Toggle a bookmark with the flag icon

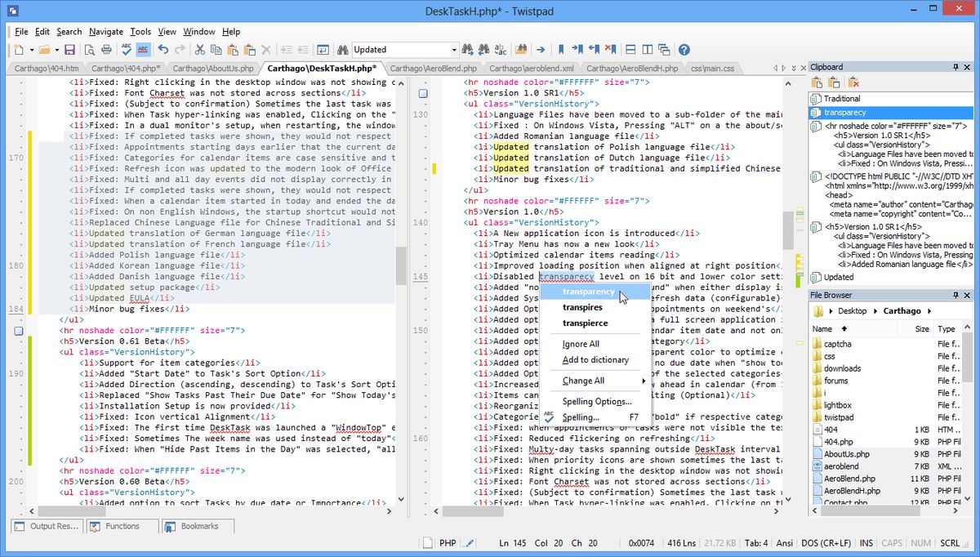561,49
